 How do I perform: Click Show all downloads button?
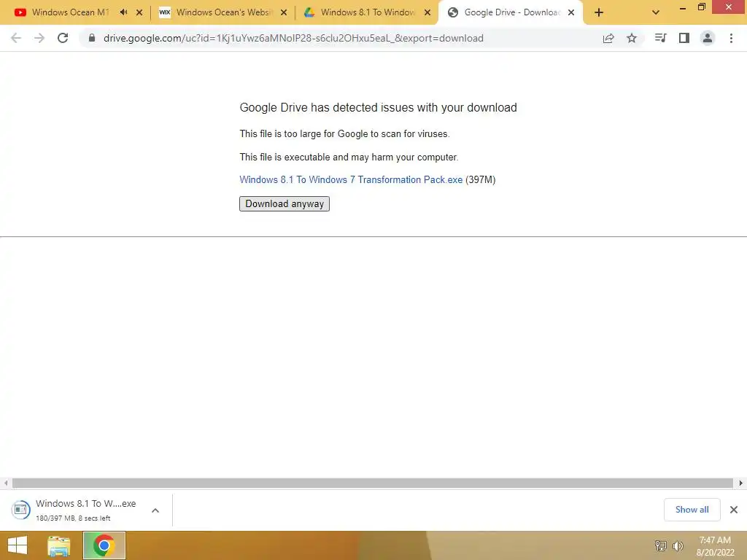[692, 510]
